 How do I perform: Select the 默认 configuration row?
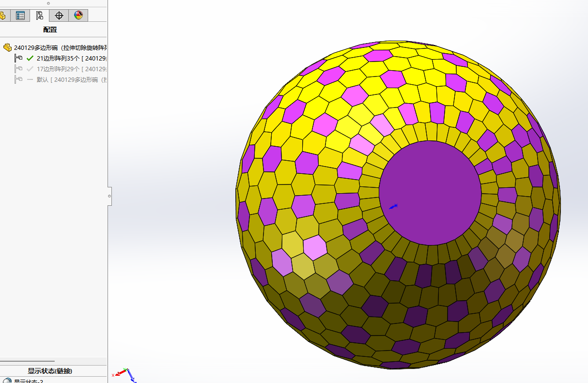click(72, 79)
